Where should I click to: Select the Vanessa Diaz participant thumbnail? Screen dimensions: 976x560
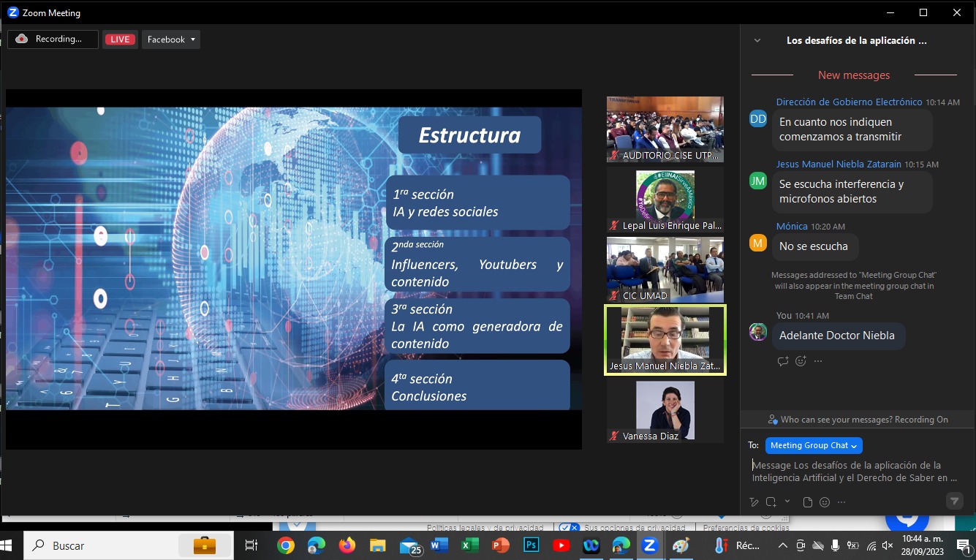pyautogui.click(x=665, y=411)
